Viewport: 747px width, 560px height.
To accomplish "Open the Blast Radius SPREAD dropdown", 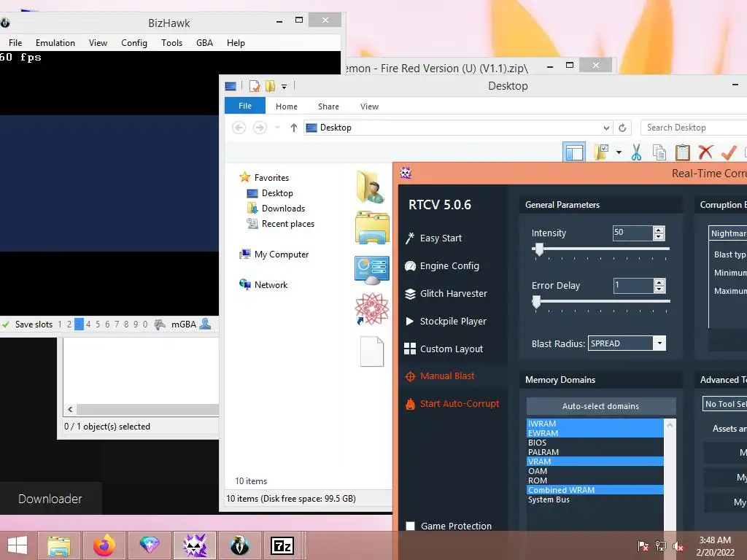I will [x=659, y=343].
